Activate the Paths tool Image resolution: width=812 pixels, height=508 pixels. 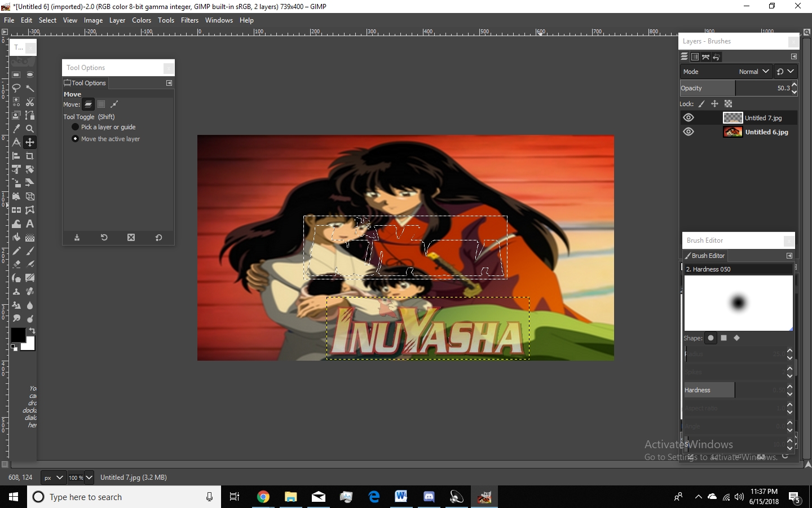30,115
